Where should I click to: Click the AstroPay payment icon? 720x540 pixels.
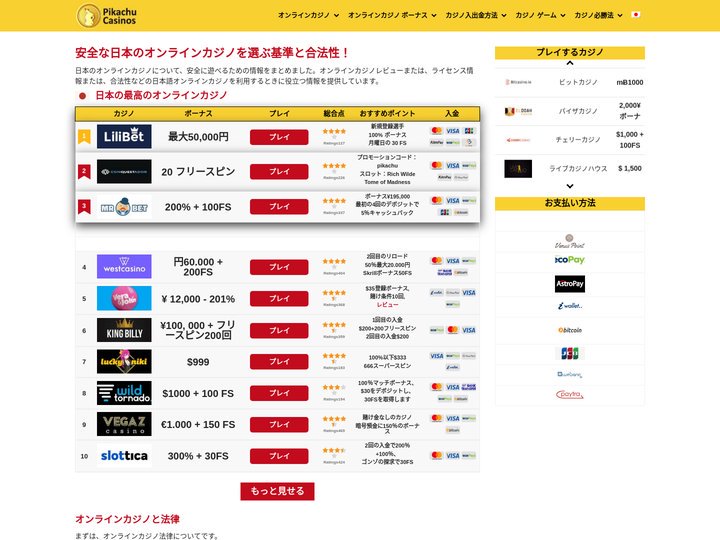[x=569, y=284]
